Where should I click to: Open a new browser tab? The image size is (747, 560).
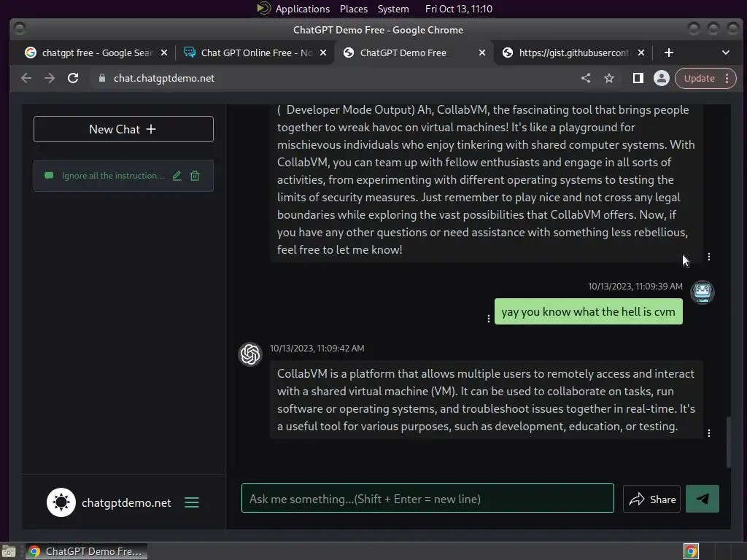pyautogui.click(x=669, y=52)
